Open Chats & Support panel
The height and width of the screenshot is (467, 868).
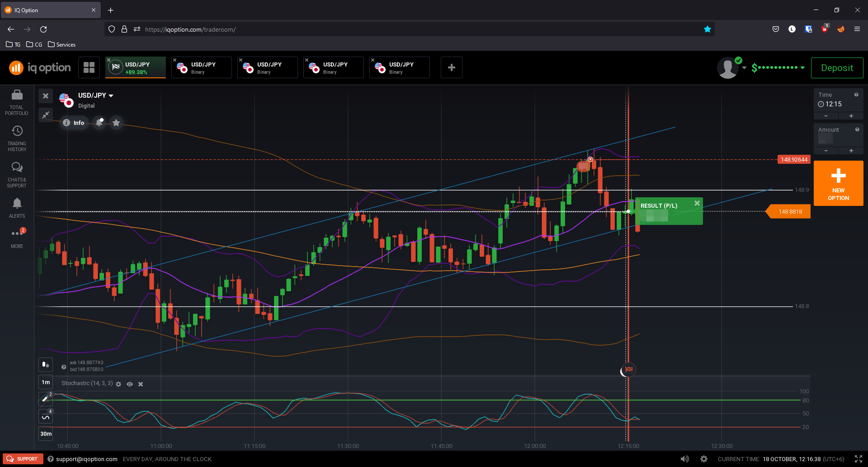tap(17, 175)
